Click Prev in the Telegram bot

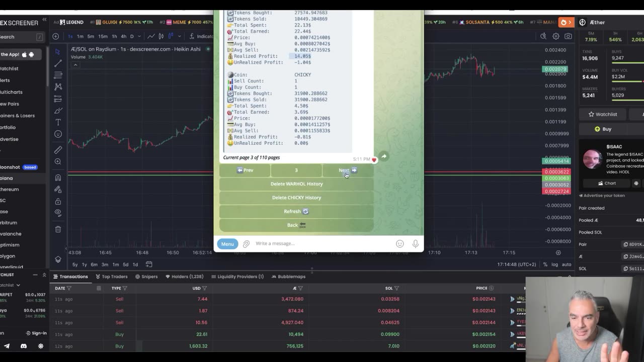(x=245, y=170)
